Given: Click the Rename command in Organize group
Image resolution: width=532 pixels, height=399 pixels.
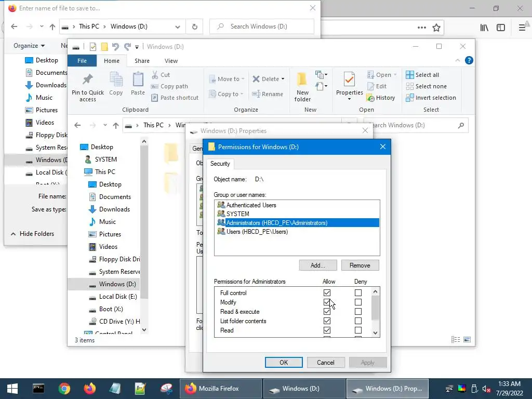Looking at the screenshot, I should [268, 94].
